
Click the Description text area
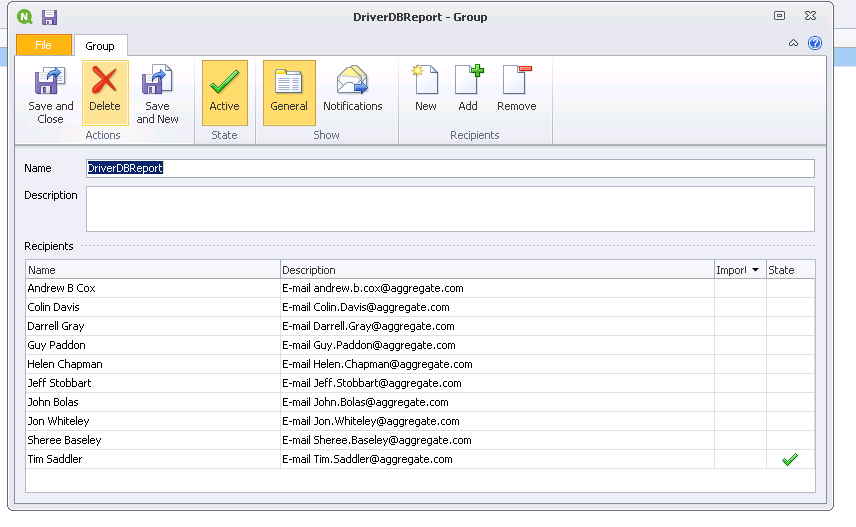pos(450,209)
